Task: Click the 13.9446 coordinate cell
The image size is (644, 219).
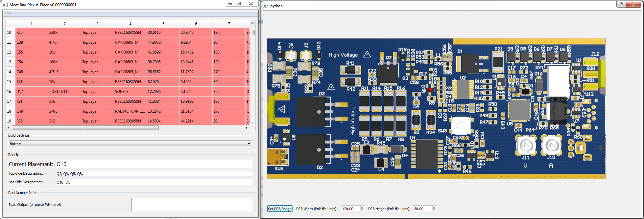Action: tap(196, 62)
